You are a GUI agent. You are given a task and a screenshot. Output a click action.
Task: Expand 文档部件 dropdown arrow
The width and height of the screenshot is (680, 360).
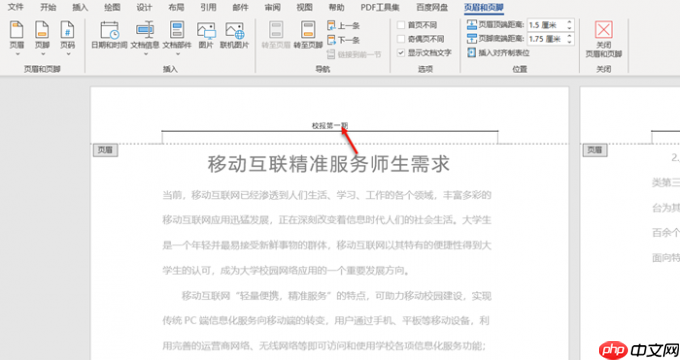pos(177,54)
